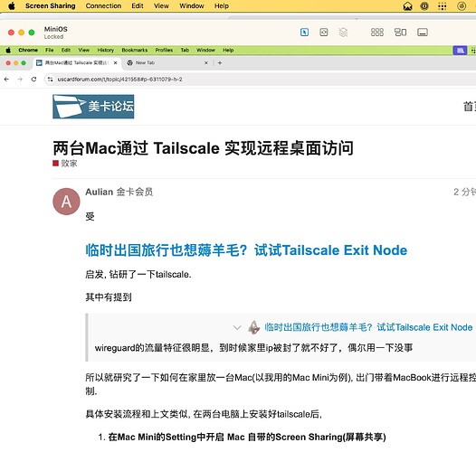Open the Chrome Window menu
Image resolution: width=476 pixels, height=452 pixels.
(205, 50)
